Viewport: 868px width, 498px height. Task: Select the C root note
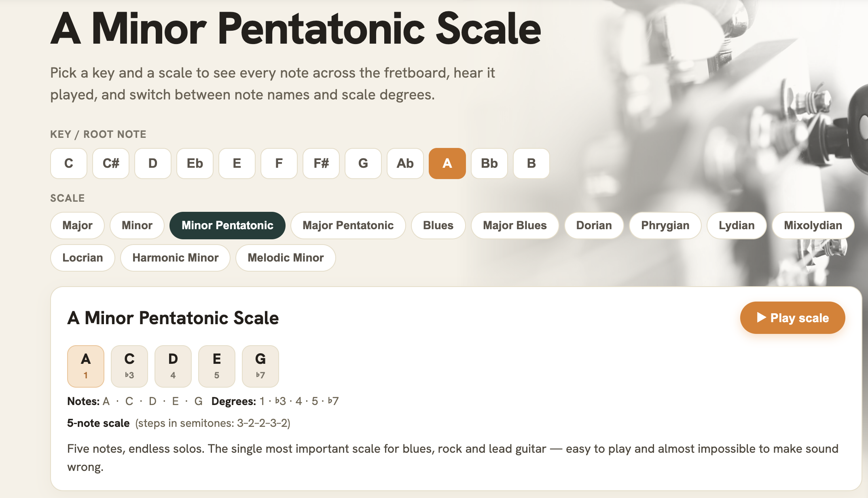[x=69, y=163]
